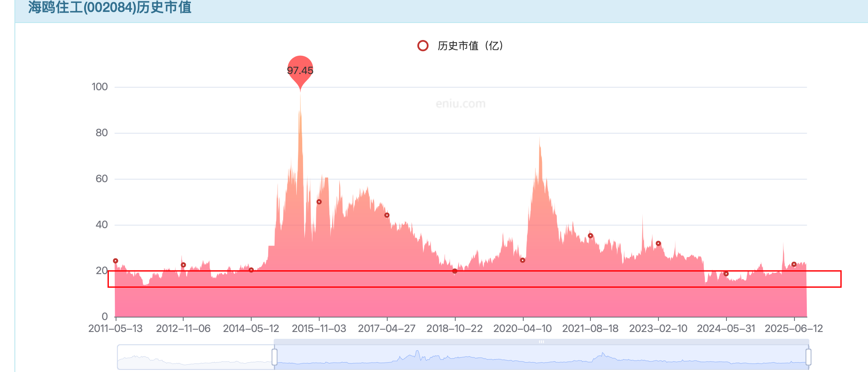
Task: Click the data point above 2024-05-31
Action: (726, 274)
